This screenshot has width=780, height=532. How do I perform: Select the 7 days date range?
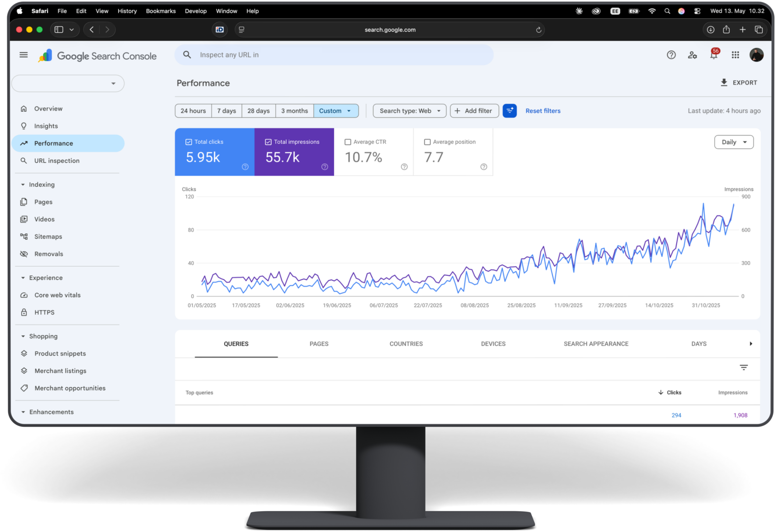coord(227,111)
